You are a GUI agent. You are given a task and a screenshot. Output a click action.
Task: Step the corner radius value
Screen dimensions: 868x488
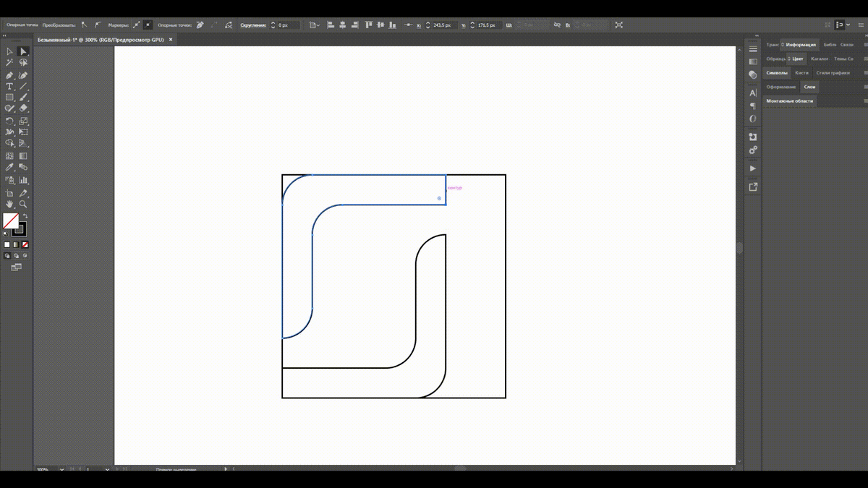[273, 25]
